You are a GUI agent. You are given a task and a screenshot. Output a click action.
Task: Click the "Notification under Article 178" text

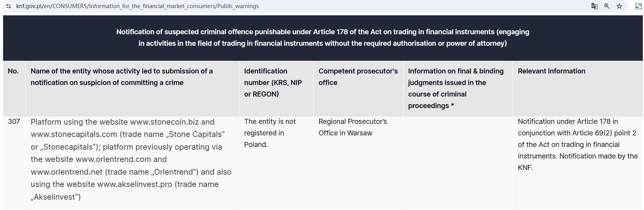pyautogui.click(x=567, y=122)
